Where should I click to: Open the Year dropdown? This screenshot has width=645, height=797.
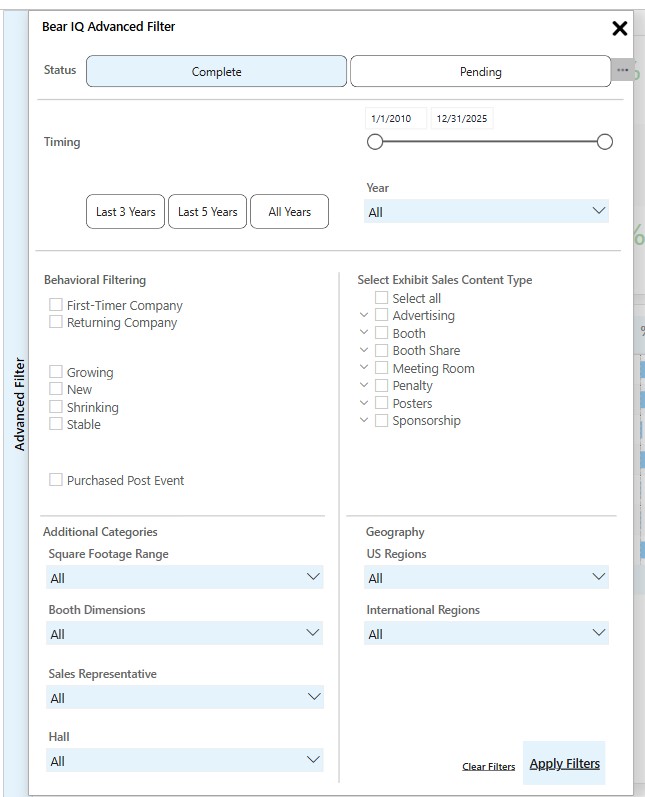[x=486, y=212]
